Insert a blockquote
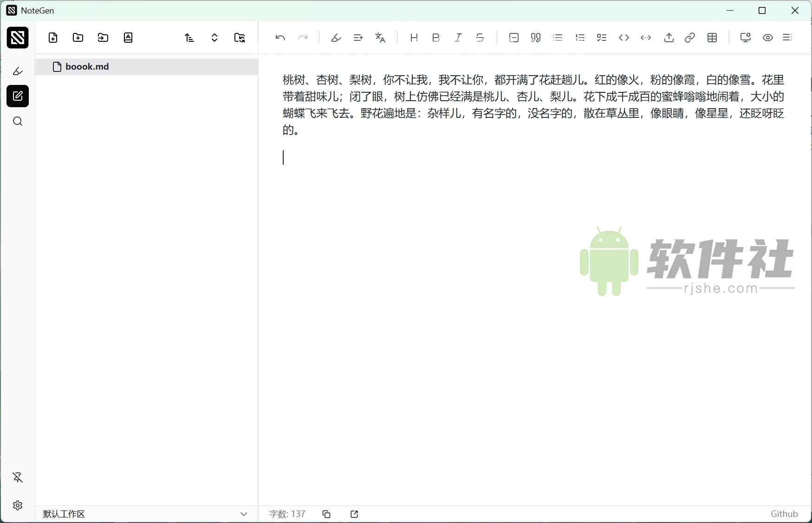 535,38
